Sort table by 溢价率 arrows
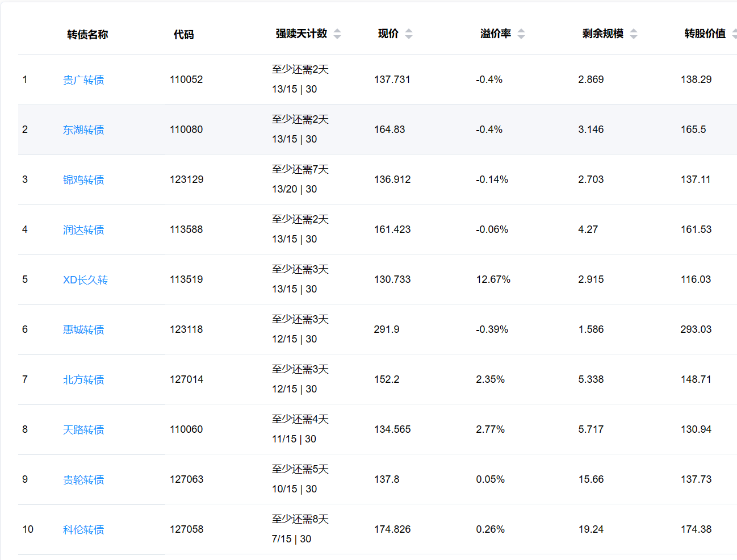737x560 pixels. (521, 34)
